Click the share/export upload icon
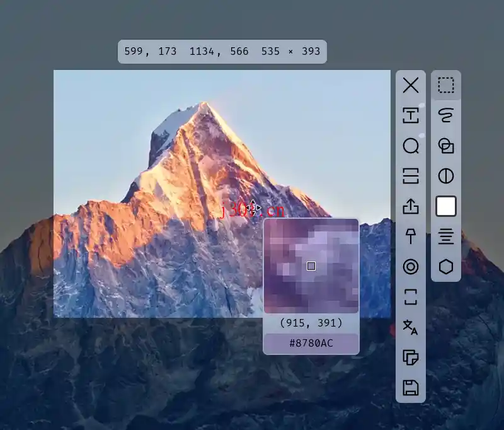The image size is (504, 430). tap(411, 206)
